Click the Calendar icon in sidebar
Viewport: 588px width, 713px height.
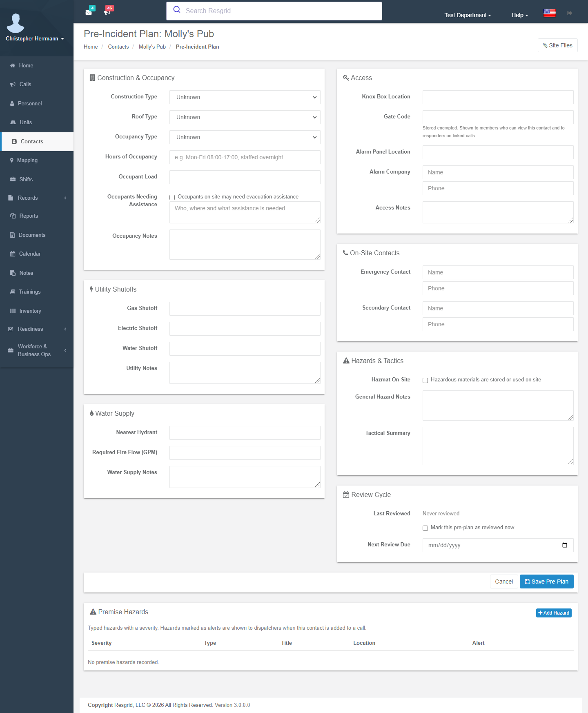pos(13,254)
